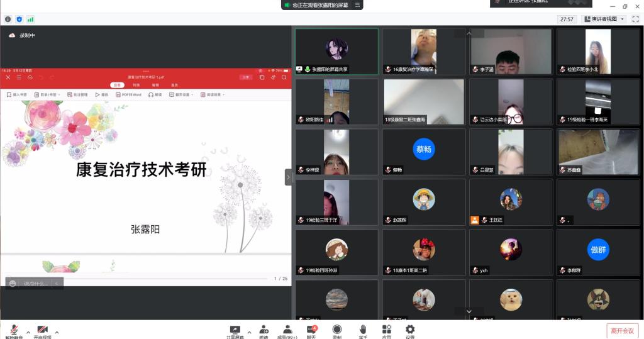Expand the camera options arrow

pyautogui.click(x=57, y=332)
